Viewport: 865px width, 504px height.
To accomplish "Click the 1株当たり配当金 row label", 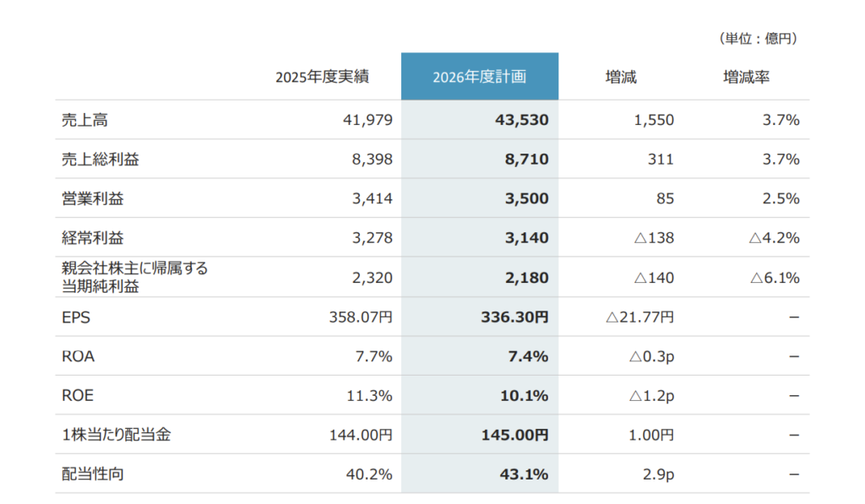I will [x=111, y=435].
